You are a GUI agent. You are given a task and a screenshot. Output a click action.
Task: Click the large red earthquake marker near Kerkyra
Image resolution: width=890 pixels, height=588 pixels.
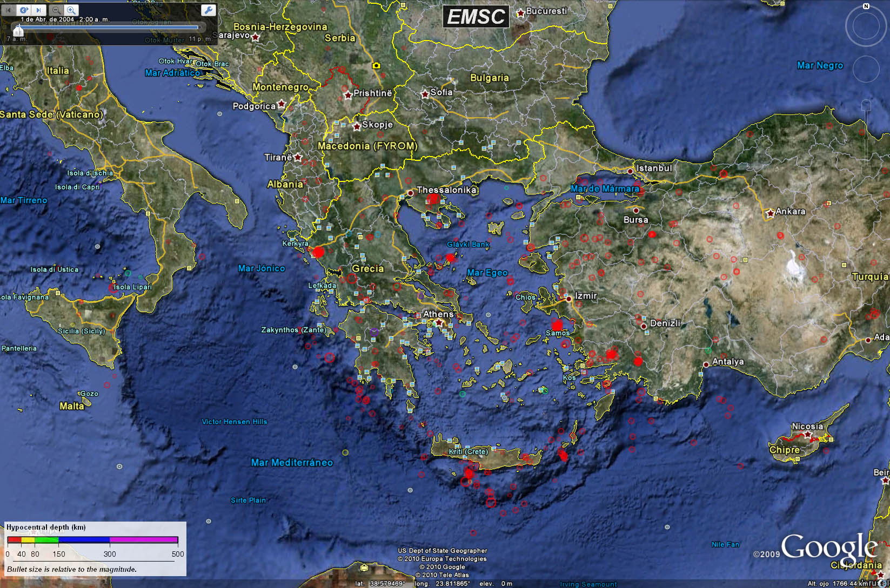(318, 252)
